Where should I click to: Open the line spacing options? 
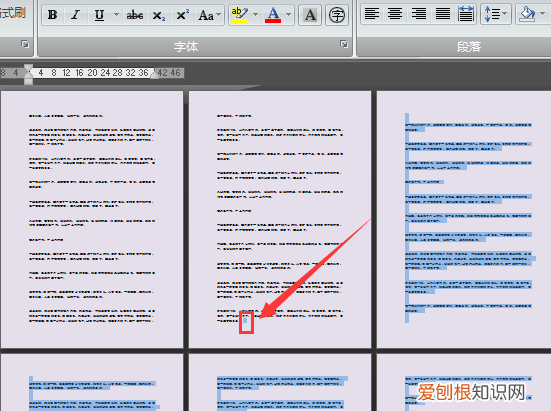(496, 14)
